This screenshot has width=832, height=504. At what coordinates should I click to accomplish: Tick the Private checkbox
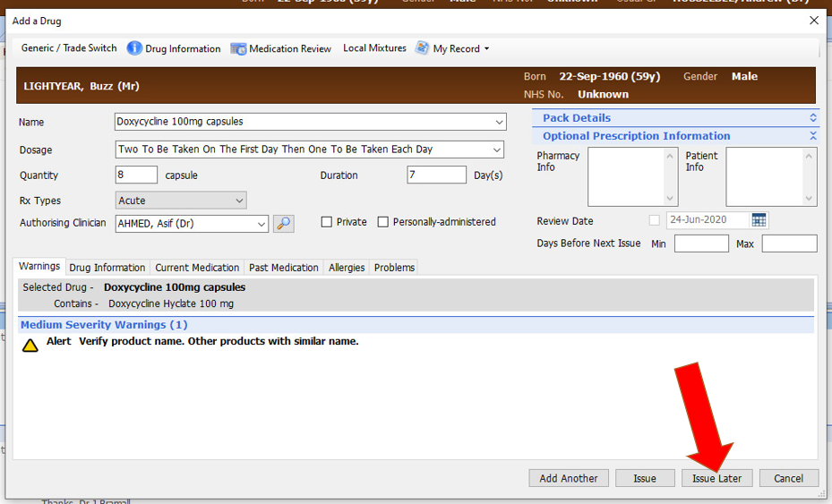point(327,222)
